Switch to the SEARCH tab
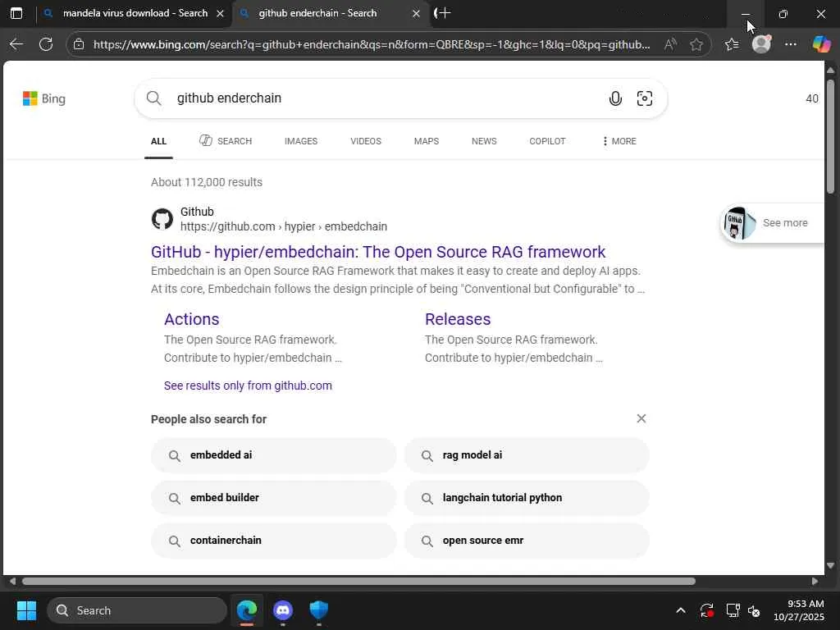Screen dimensions: 840x630 click(x=226, y=141)
